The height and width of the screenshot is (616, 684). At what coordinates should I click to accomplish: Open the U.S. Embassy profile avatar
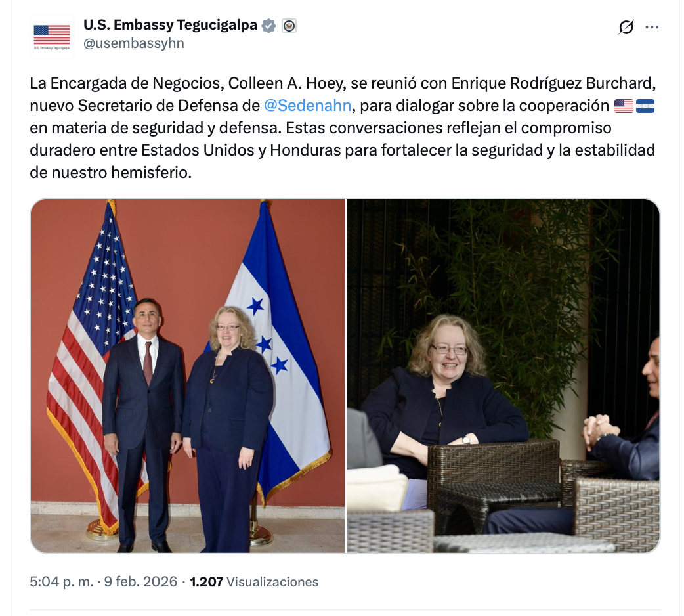click(x=51, y=37)
